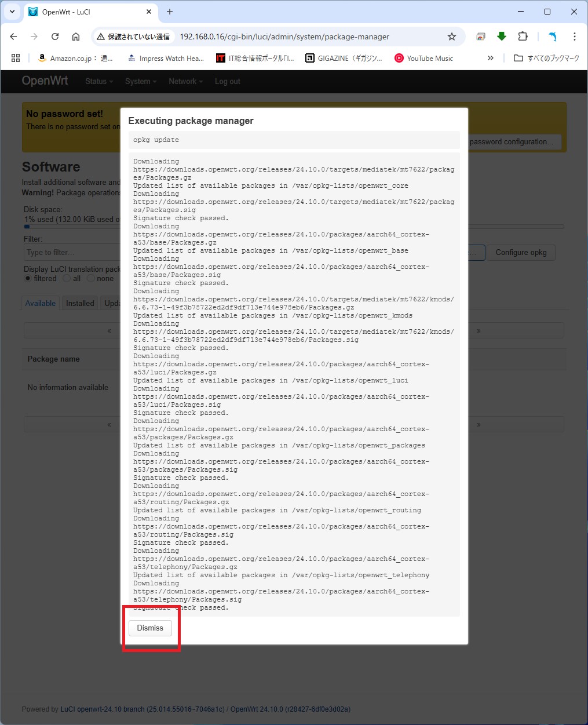Screen dimensions: 588x725
Task: Click the OpenWrt logo
Action: pos(45,81)
